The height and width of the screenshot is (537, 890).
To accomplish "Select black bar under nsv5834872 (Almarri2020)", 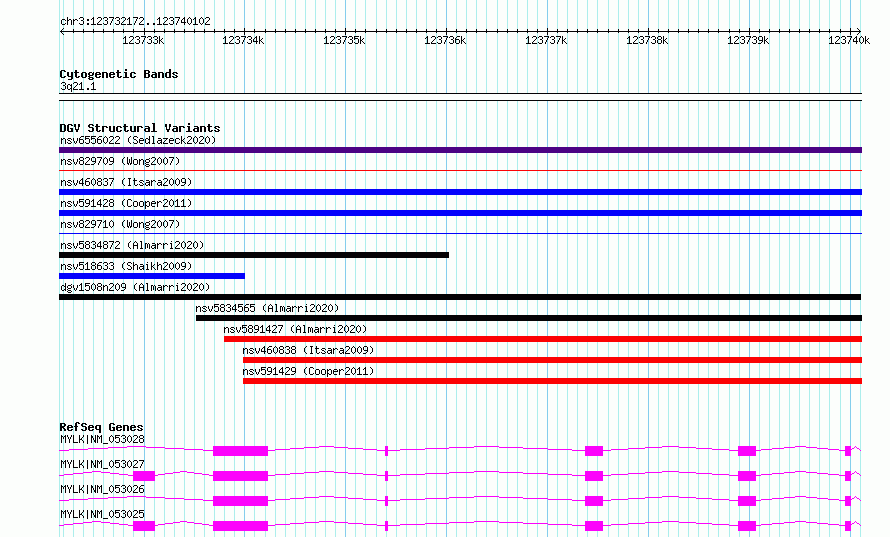I will 254,255.
